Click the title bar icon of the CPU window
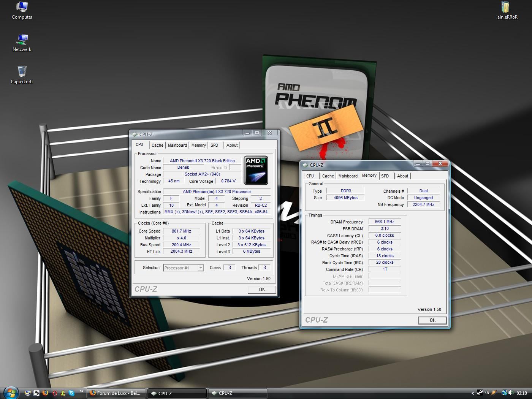The height and width of the screenshot is (399, 532). (x=135, y=134)
